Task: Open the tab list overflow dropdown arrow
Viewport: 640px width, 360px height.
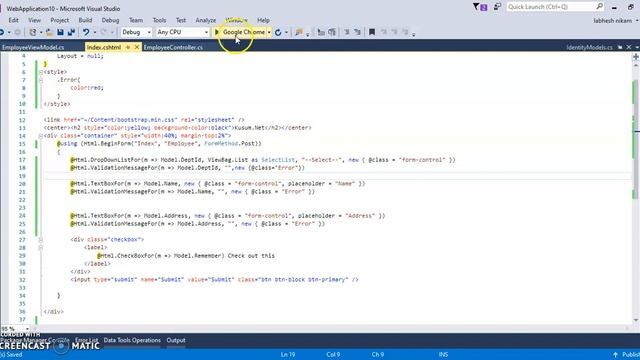Action: (x=637, y=47)
